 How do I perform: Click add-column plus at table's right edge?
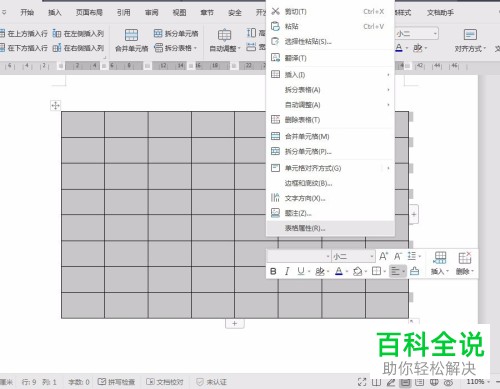414,214
